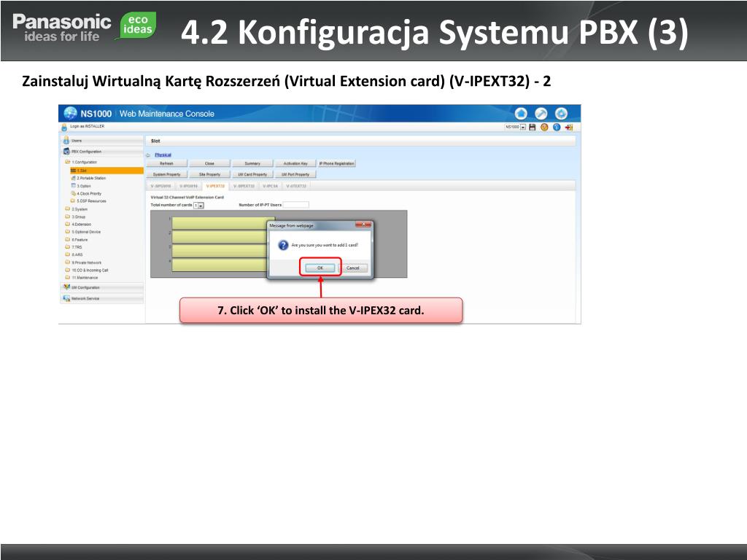
Task: Click the UM Configuration section icon
Action: pos(66,287)
